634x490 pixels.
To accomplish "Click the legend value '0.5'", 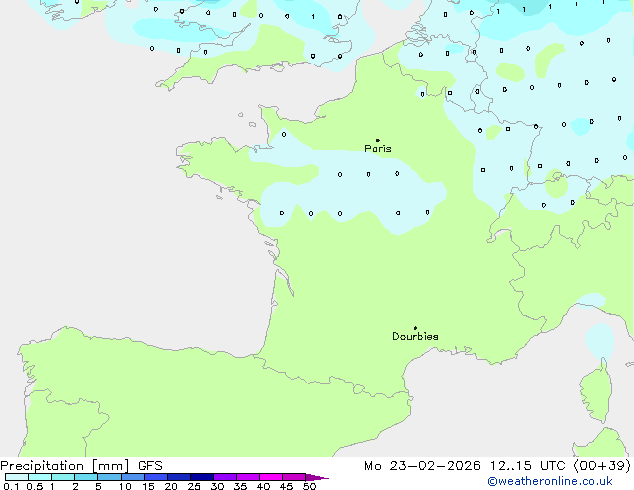I will coord(34,486).
